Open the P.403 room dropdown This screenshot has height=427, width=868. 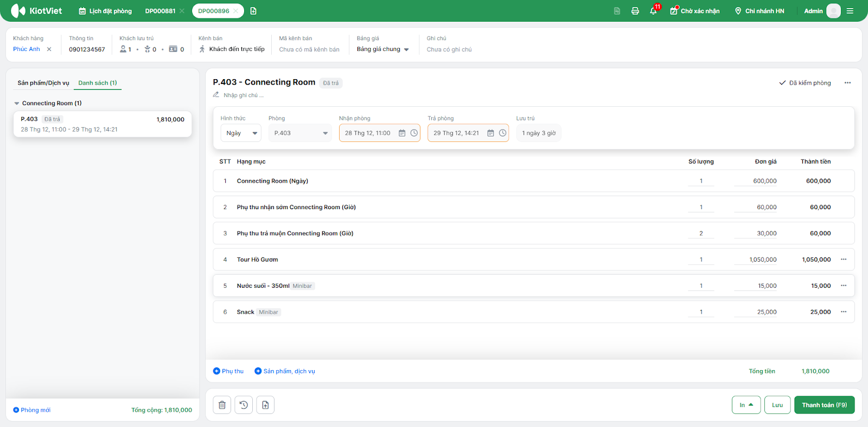(x=301, y=133)
